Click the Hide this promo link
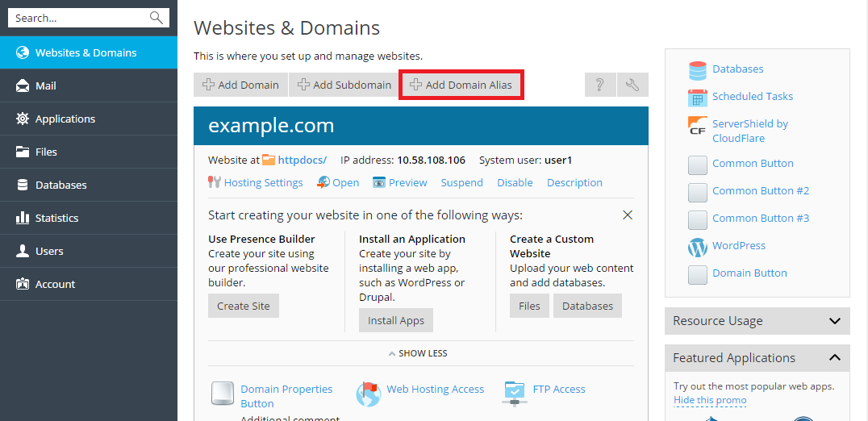This screenshot has height=421, width=868. click(710, 400)
